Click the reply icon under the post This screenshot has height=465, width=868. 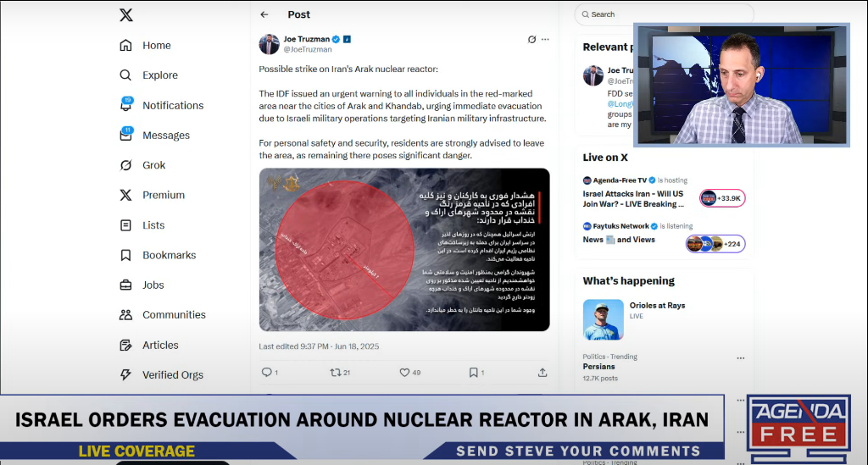tap(267, 372)
